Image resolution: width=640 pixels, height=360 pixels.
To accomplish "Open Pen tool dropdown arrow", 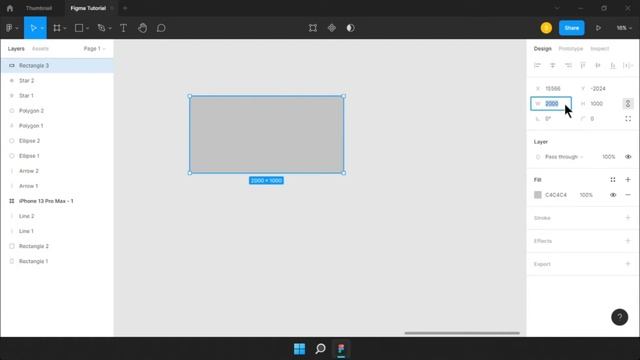I will [110, 28].
